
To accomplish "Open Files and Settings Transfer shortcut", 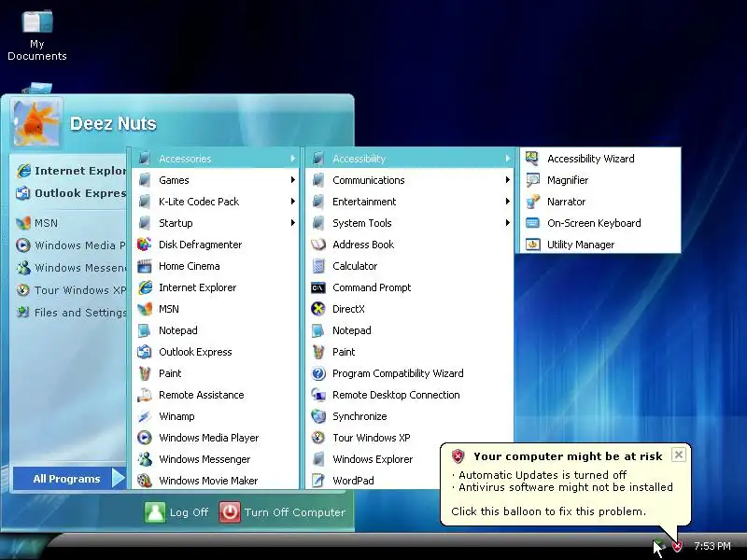I will [69, 313].
